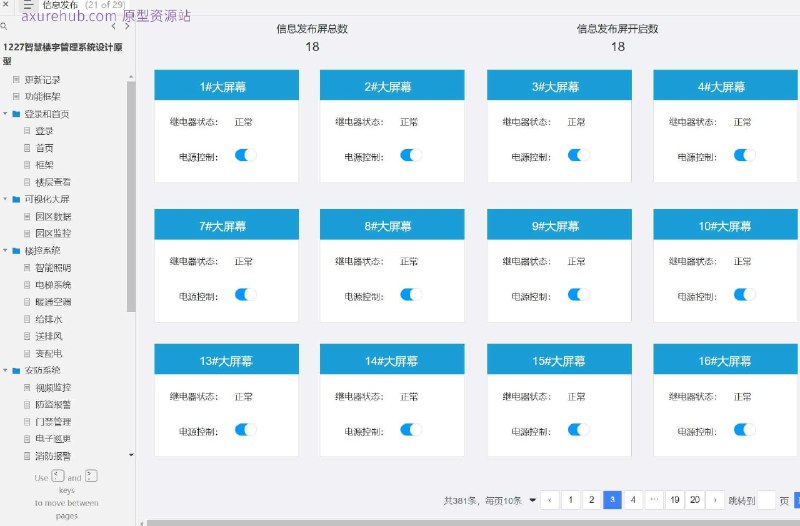Click the 16#大屏幕 card header
The image size is (800, 526).
(726, 360)
